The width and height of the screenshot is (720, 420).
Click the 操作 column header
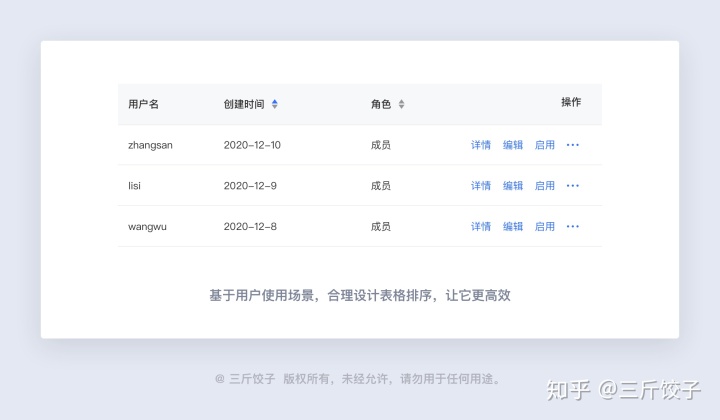point(571,102)
